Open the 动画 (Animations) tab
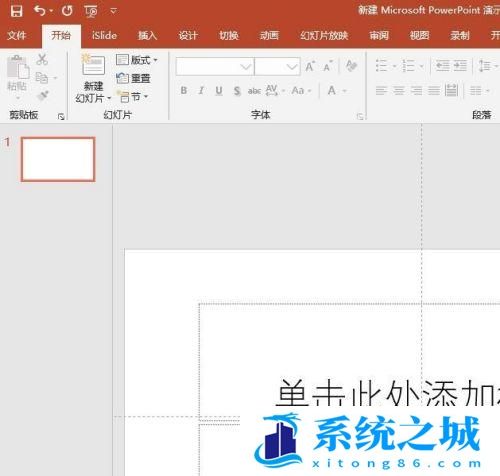Screen dimensions: 500x476 pos(269,35)
